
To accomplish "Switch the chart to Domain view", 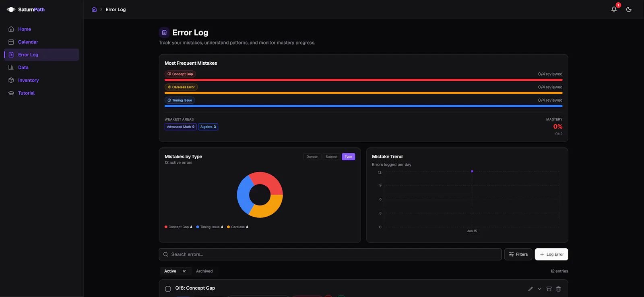I will (x=312, y=157).
